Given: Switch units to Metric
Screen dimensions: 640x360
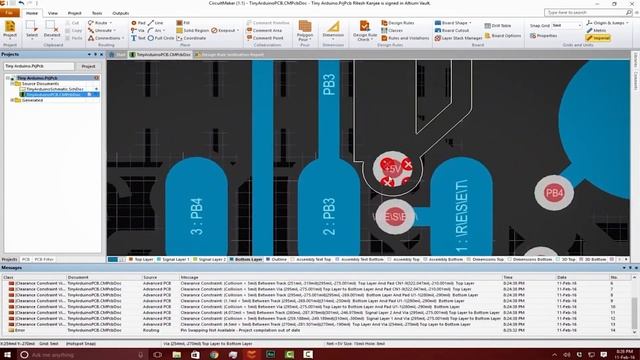Looking at the screenshot, I should [x=597, y=31].
